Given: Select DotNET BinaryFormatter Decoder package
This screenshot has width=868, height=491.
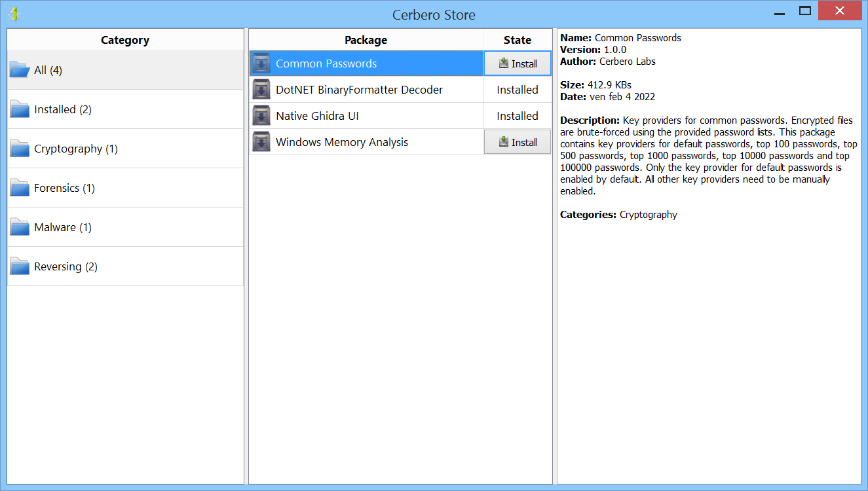Looking at the screenshot, I should [366, 90].
